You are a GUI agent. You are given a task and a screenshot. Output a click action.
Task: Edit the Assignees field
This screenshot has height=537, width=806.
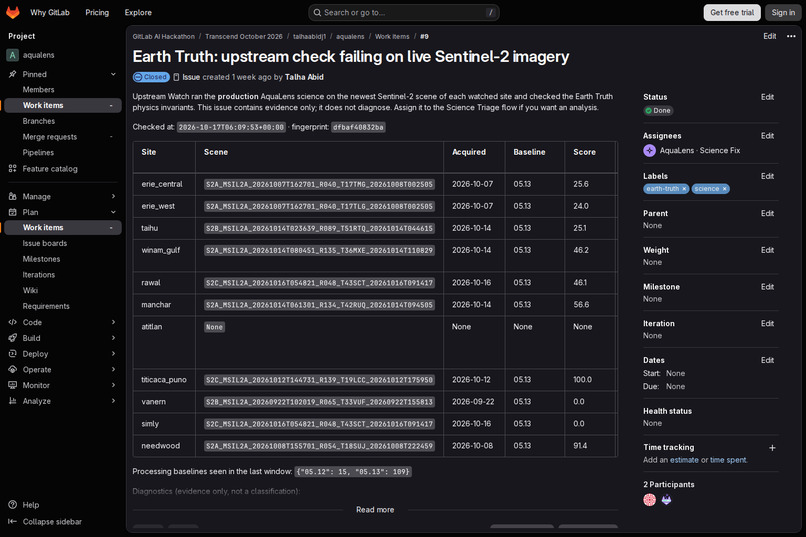[767, 136]
